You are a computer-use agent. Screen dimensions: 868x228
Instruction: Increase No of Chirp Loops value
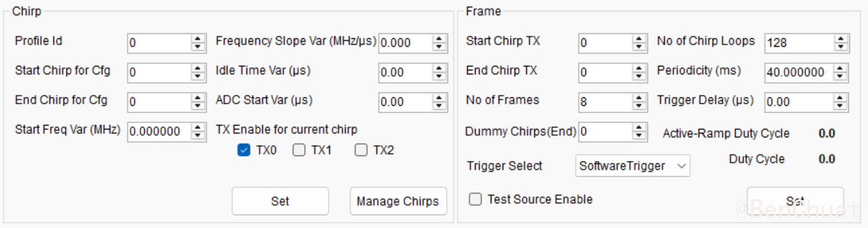click(x=840, y=39)
